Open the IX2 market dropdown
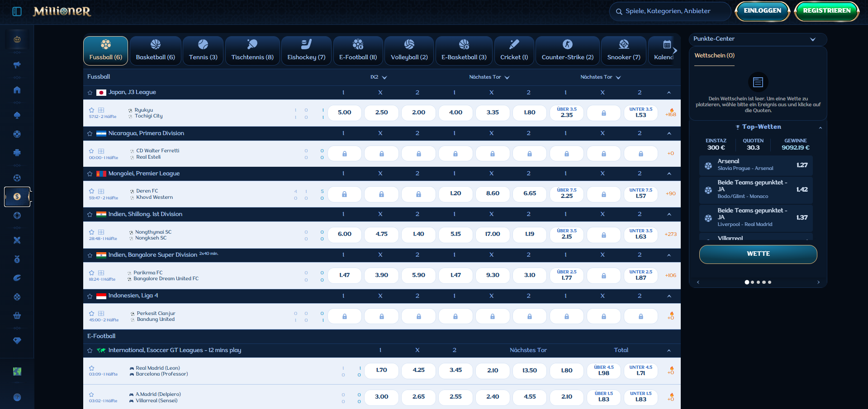 [379, 77]
